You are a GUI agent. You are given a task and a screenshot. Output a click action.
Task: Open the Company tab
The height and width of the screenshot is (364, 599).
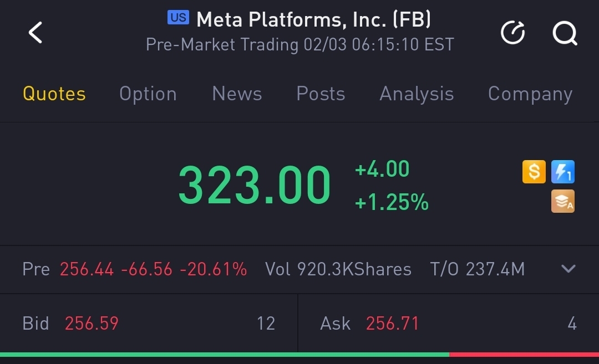click(530, 94)
